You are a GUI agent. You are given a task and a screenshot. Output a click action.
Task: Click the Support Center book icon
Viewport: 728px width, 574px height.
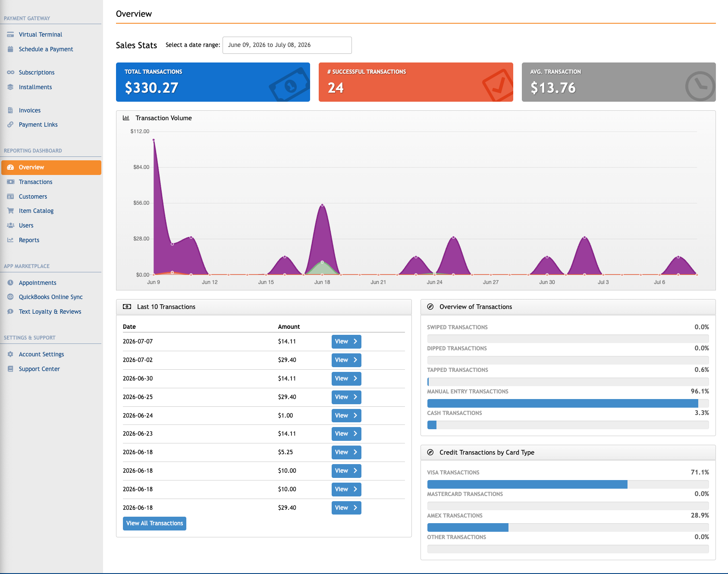[x=10, y=369]
